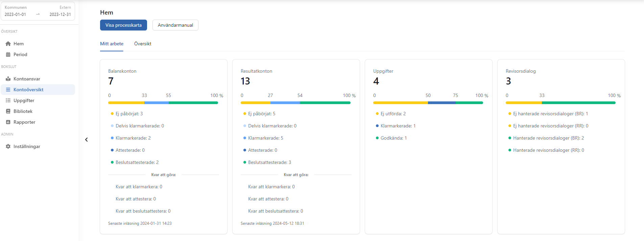The height and width of the screenshot is (241, 644).
Task: Switch to the Översikt tab
Action: (143, 44)
